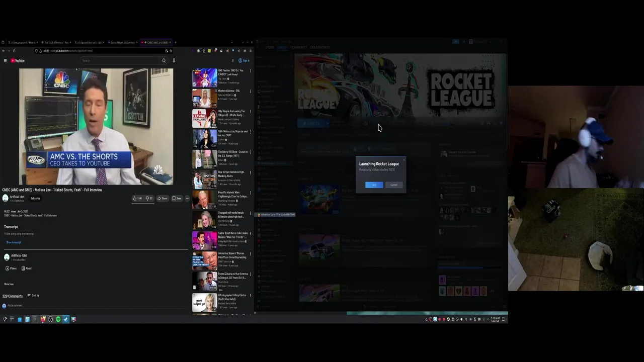
Task: Open the Konsole terminal taskbar icon
Action: click(x=35, y=319)
